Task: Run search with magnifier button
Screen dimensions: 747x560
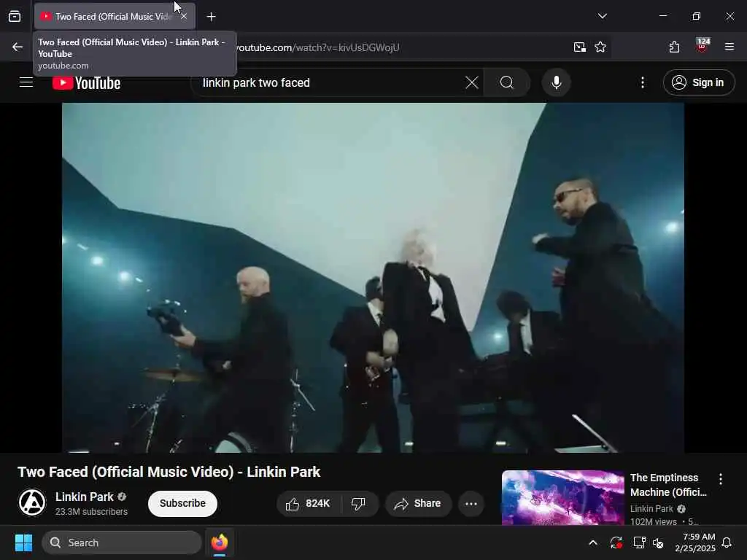Action: point(507,82)
